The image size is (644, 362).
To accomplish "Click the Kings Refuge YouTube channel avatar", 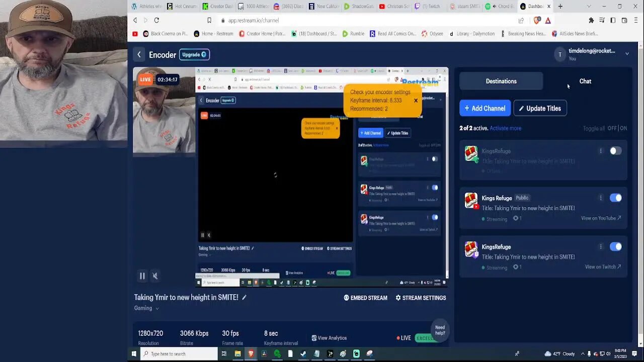I will tap(471, 200).
